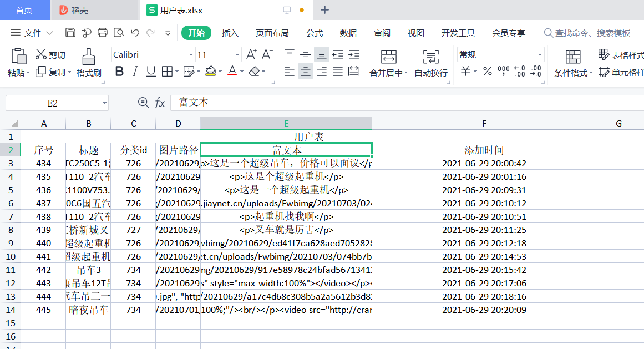This screenshot has height=349, width=644.
Task: Apply thousands separator 000
Action: point(504,72)
